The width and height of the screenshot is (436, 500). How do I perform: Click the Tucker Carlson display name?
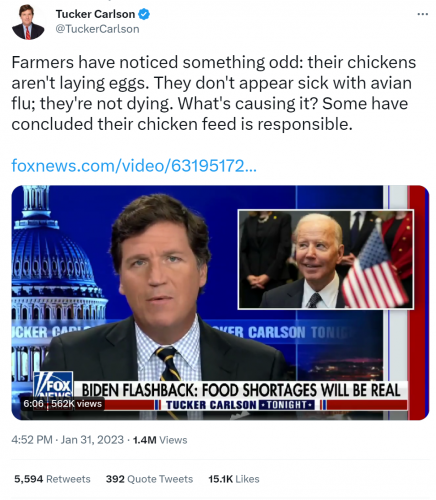(x=95, y=14)
